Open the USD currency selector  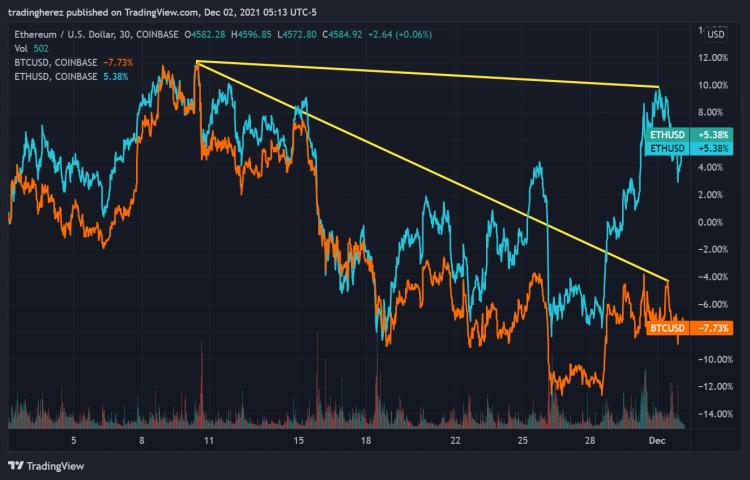click(x=715, y=34)
